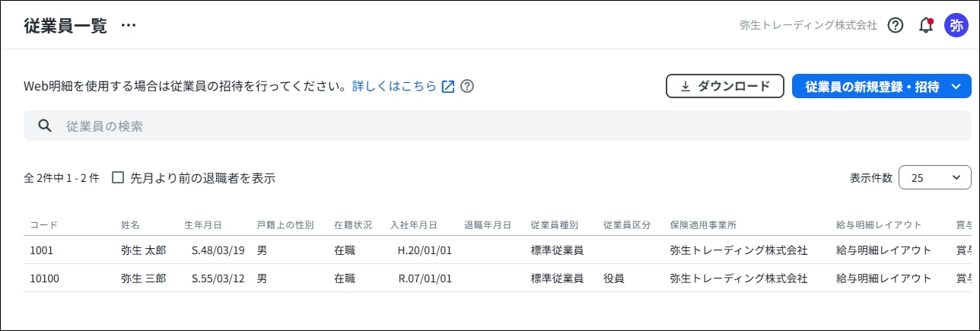Click the help icon beside the invitation notice
This screenshot has width=980, height=331.
467,86
